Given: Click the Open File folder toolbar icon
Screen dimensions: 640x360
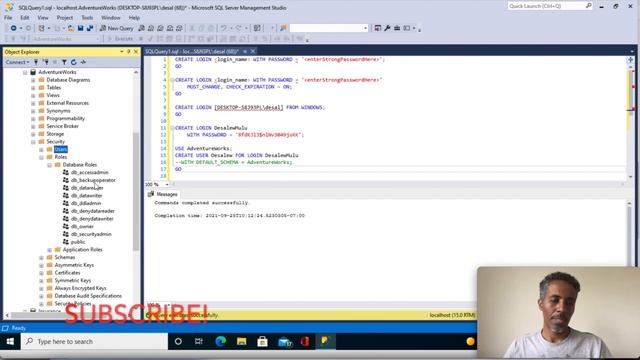Looking at the screenshot, I should point(71,28).
